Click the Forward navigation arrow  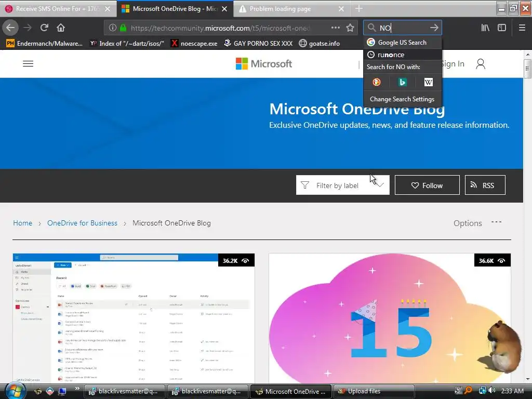28,28
